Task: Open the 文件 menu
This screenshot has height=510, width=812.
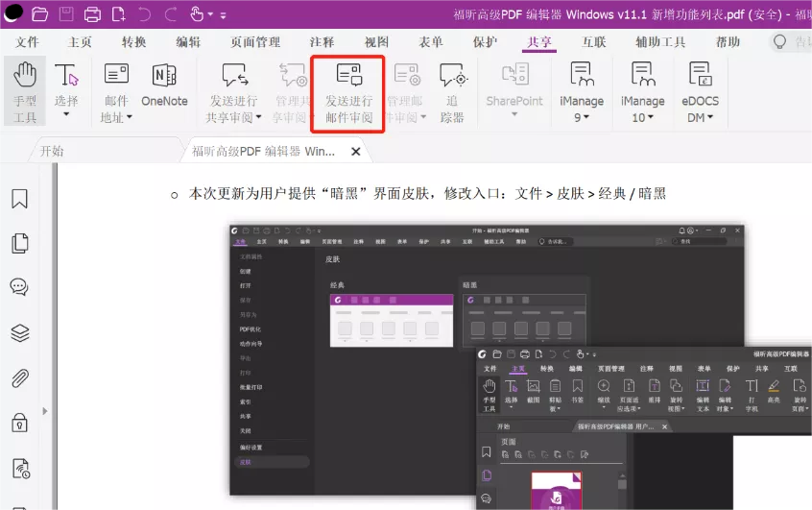Action: click(27, 42)
